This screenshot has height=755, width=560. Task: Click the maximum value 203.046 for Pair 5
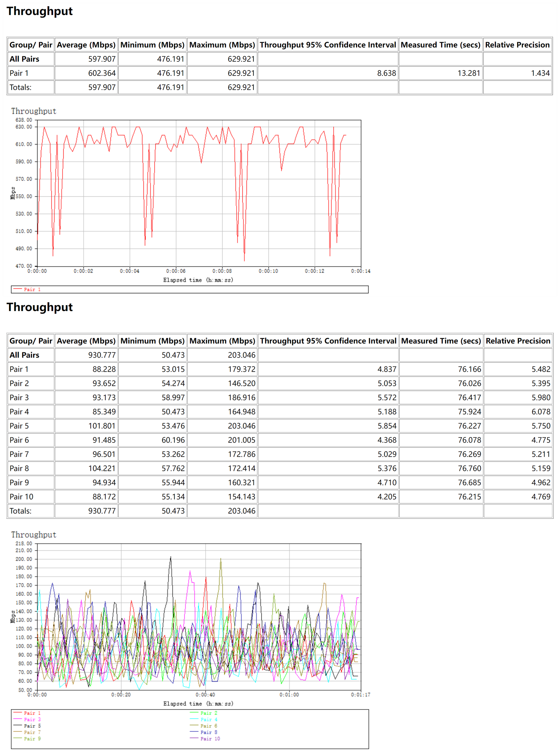coord(241,426)
